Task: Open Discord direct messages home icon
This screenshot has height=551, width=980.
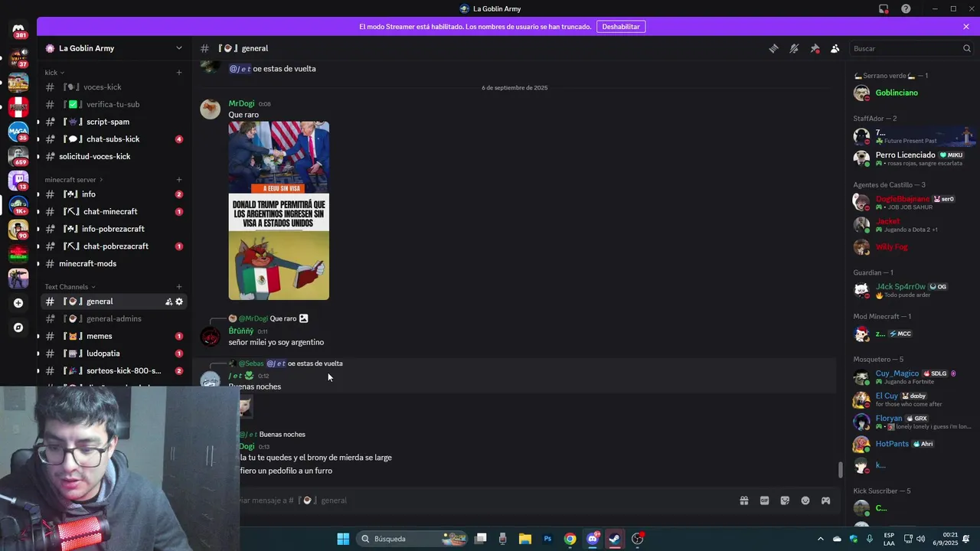Action: click(18, 28)
